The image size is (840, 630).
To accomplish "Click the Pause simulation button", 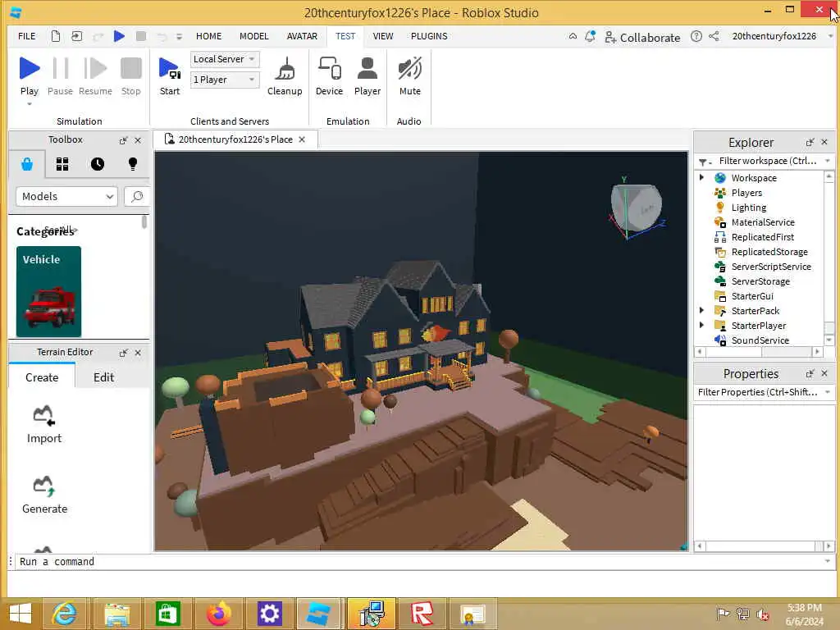I will tap(60, 75).
